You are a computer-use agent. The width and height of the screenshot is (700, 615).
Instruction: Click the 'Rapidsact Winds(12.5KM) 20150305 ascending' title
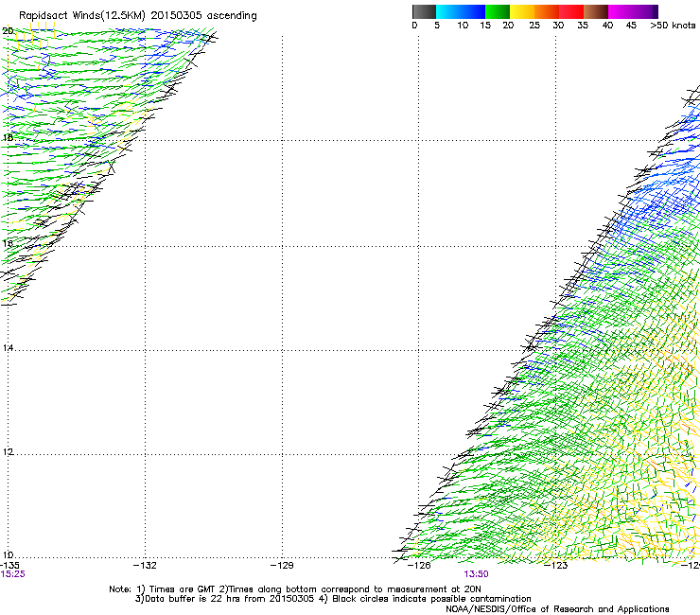[138, 16]
